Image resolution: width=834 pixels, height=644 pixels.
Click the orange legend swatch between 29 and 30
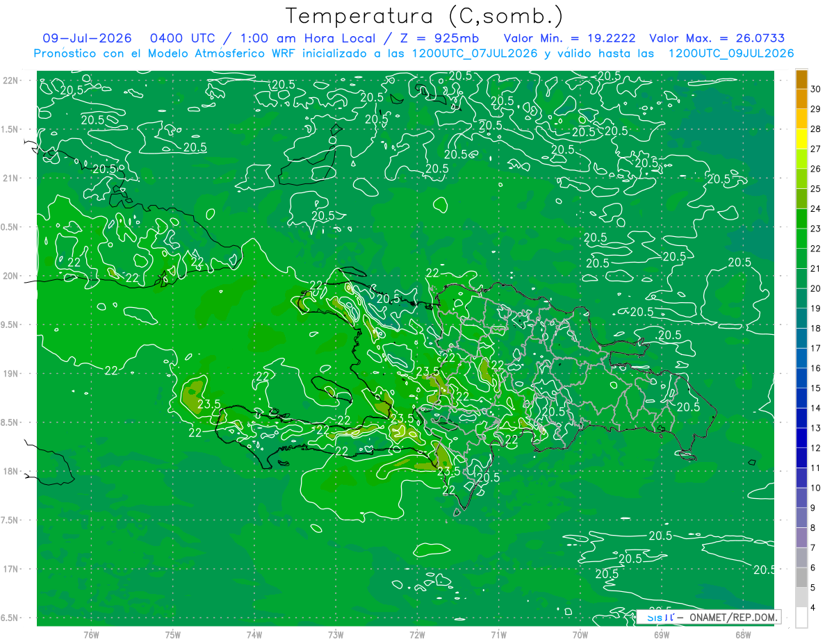click(801, 99)
